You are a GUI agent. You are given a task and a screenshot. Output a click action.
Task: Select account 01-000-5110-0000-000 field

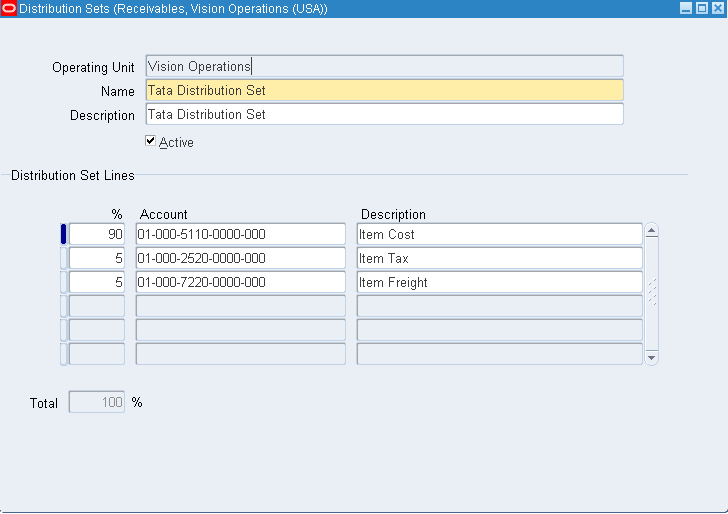point(240,234)
